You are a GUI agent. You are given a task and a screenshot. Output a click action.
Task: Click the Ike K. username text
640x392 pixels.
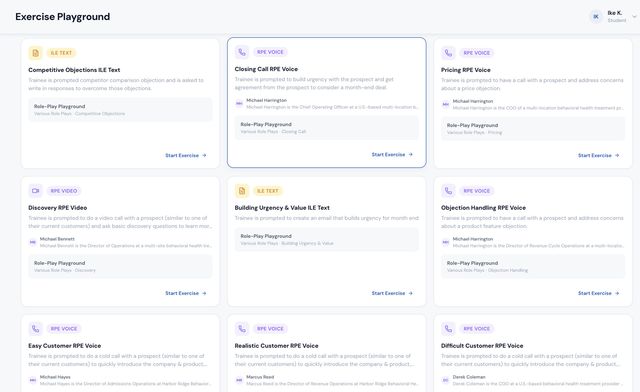click(615, 13)
